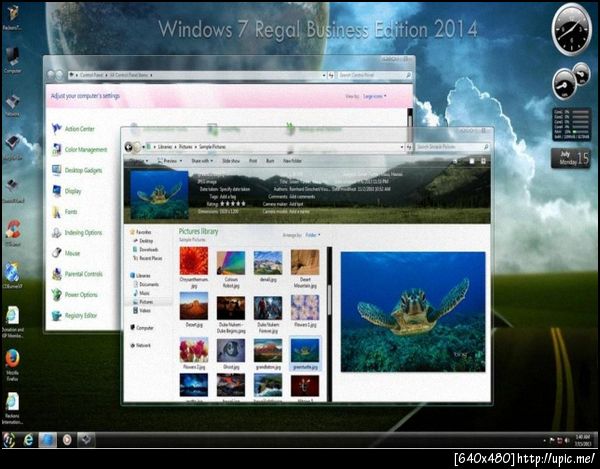Open Explorer address bar history dropdown

(402, 147)
